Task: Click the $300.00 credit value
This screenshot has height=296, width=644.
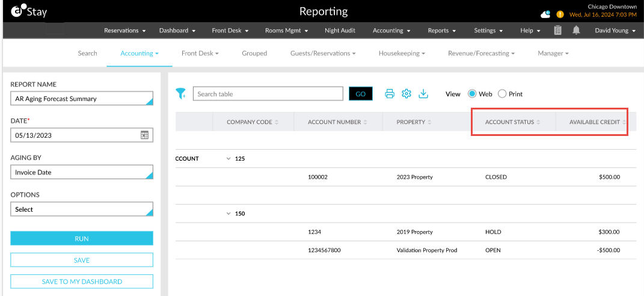Action: tap(610, 232)
